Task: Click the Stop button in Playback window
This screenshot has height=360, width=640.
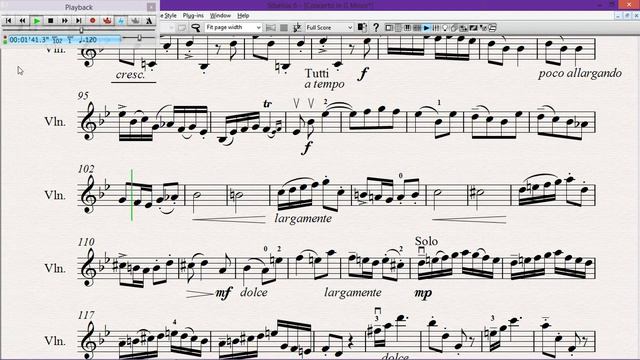Action: pyautogui.click(x=51, y=20)
